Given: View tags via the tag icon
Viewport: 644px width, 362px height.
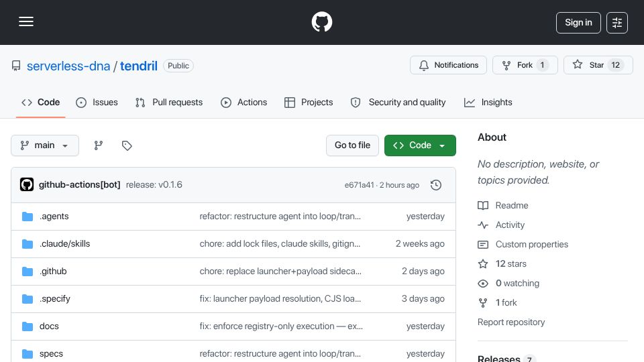Looking at the screenshot, I should [127, 145].
